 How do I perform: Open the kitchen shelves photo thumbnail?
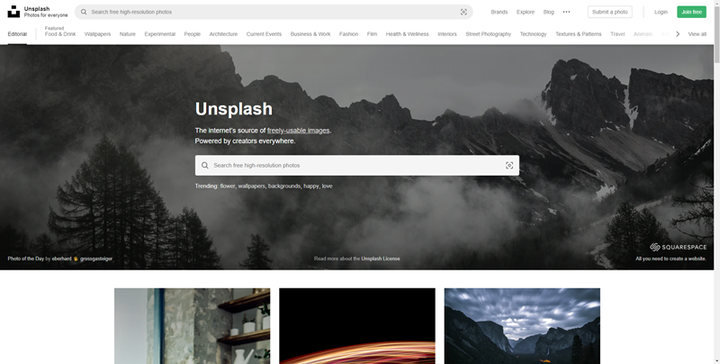click(192, 326)
